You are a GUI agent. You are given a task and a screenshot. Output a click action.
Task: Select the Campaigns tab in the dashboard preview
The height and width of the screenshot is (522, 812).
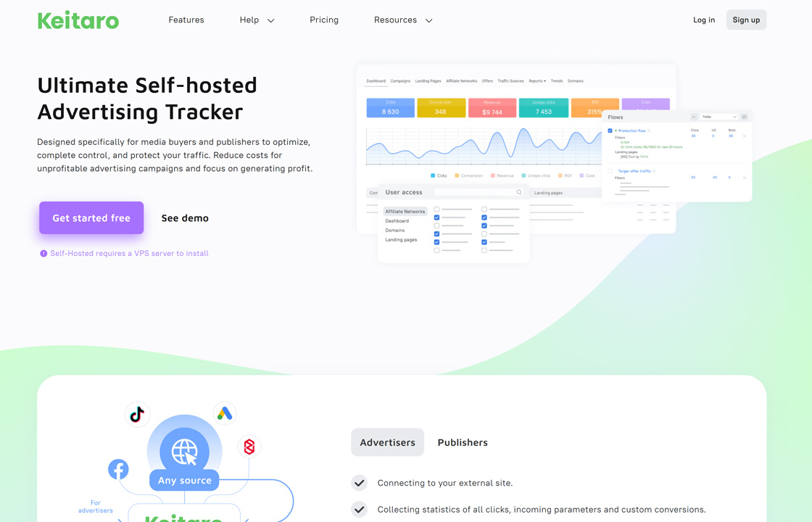[400, 80]
